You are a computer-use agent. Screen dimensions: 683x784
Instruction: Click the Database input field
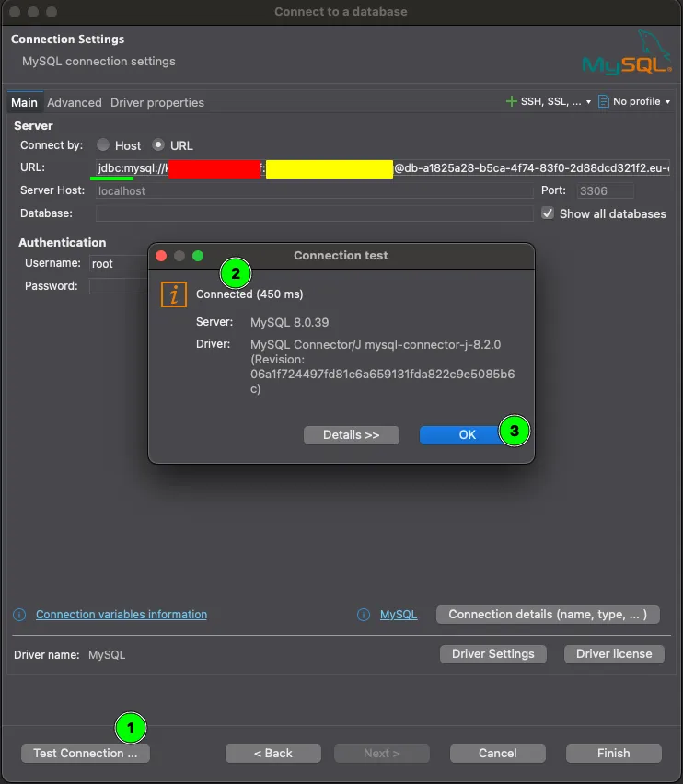click(x=315, y=213)
